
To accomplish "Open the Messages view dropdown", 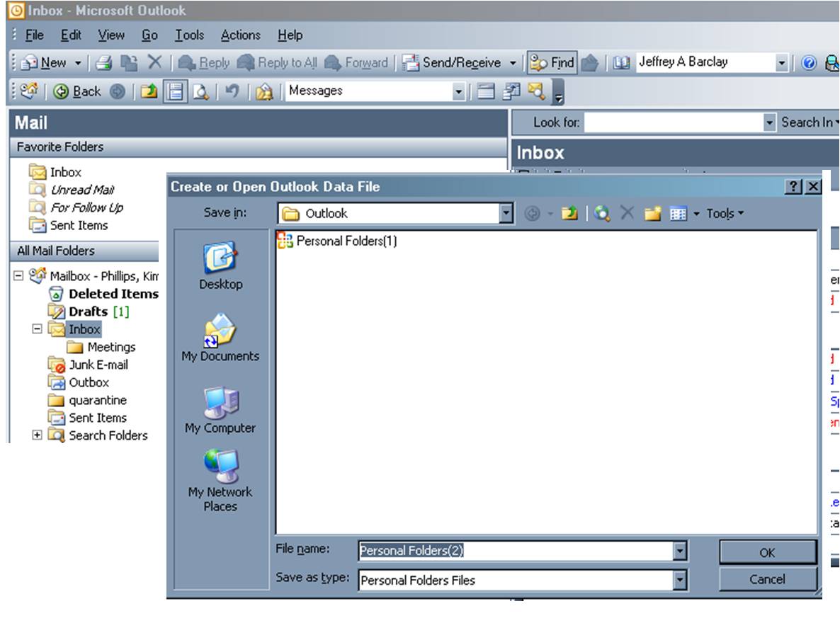I will [x=458, y=91].
